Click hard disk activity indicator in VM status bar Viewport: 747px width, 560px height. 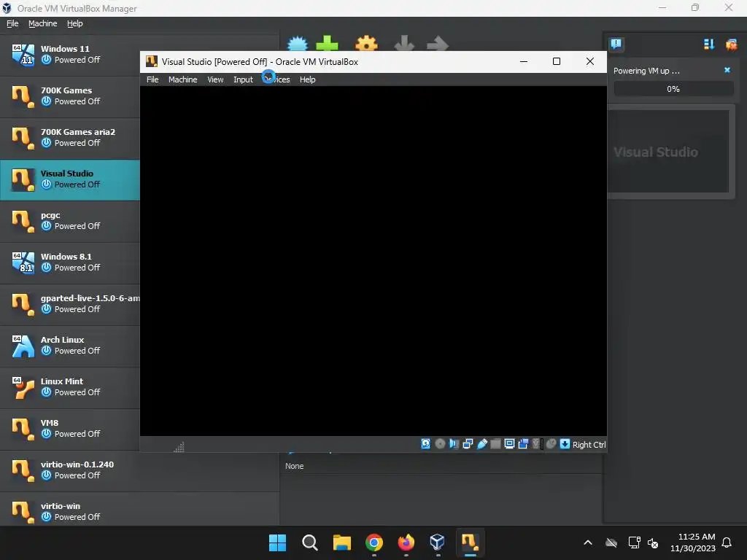pyautogui.click(x=425, y=444)
